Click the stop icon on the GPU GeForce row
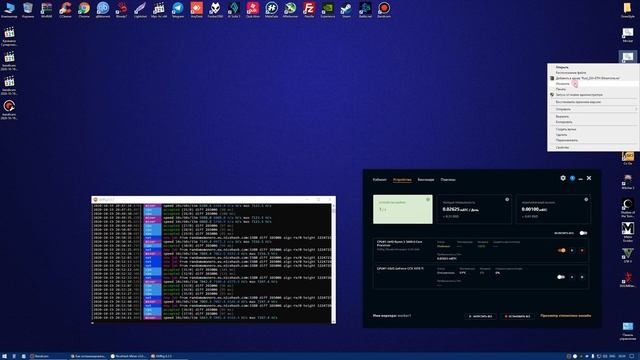Screen dimensions: 640x360 (582, 277)
